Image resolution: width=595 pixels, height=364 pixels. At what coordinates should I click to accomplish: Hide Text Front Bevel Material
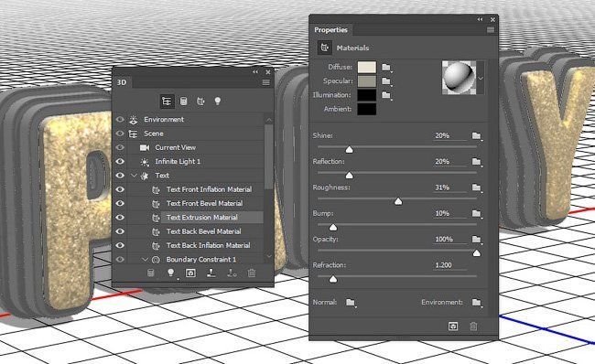coord(120,204)
